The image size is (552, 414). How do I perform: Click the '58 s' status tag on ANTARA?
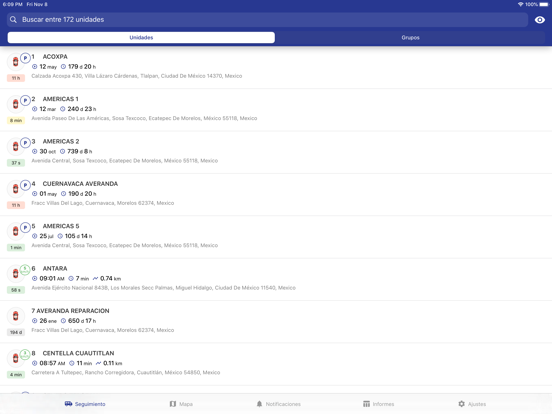coord(16,290)
